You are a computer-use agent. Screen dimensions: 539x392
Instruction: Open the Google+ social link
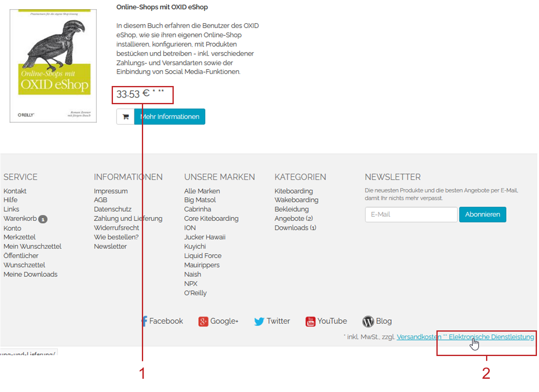click(218, 321)
